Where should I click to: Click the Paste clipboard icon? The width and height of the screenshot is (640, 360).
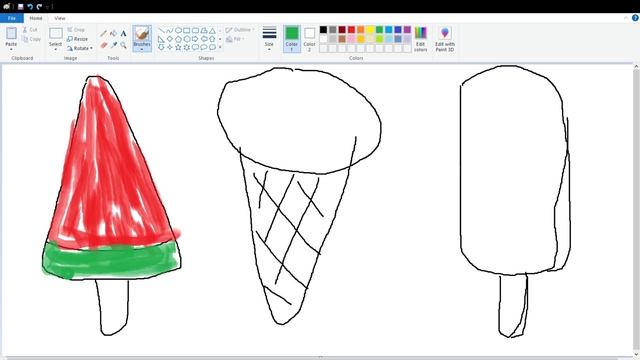(x=11, y=33)
